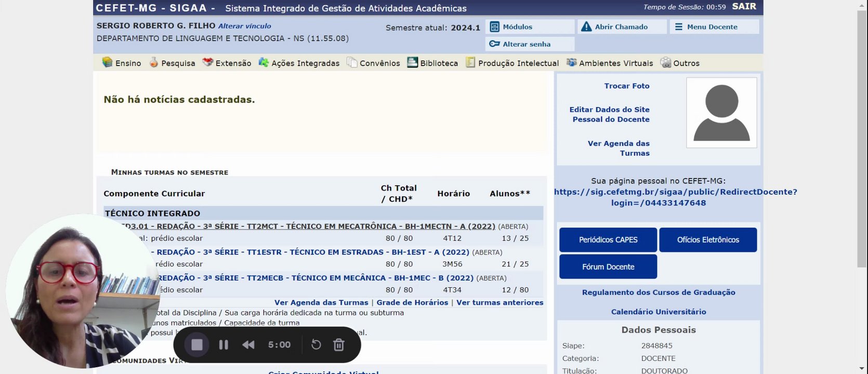Image resolution: width=868 pixels, height=374 pixels.
Task: Restart the recording with the circular arrow
Action: (316, 344)
